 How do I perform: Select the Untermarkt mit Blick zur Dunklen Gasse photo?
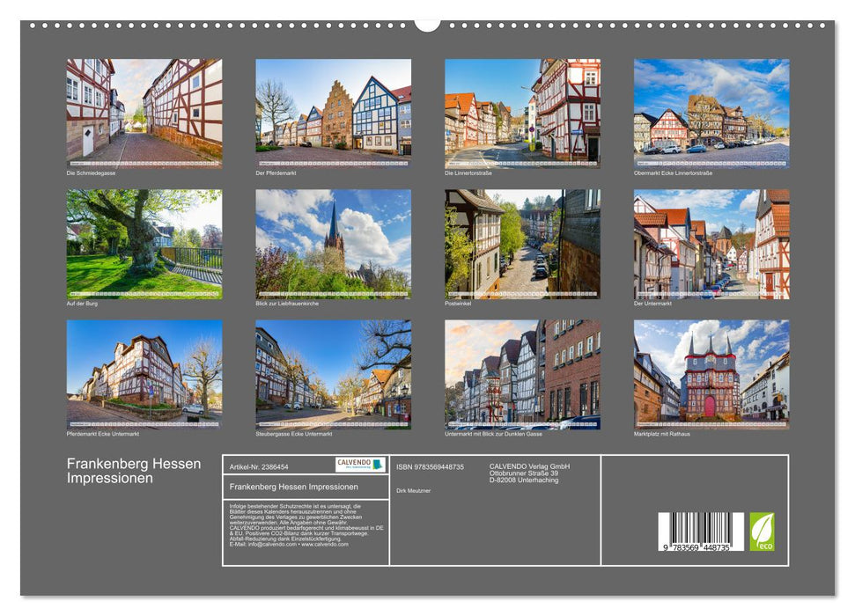[x=522, y=375]
